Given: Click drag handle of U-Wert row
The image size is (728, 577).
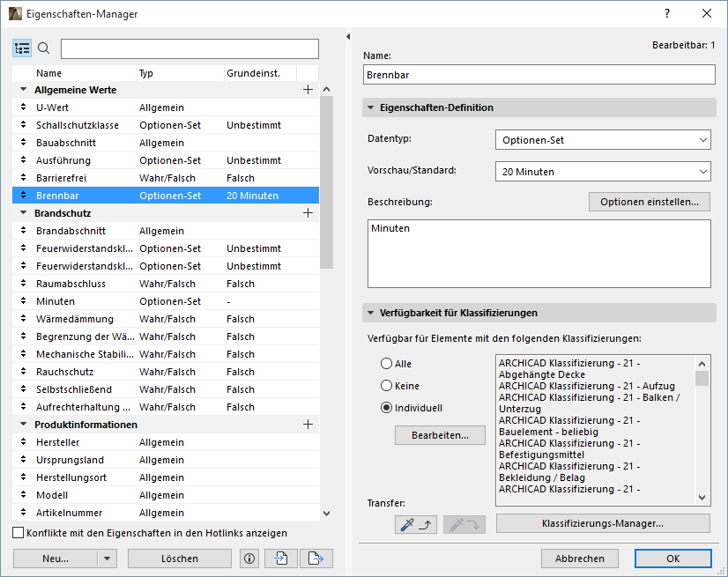Looking at the screenshot, I should pos(23,107).
